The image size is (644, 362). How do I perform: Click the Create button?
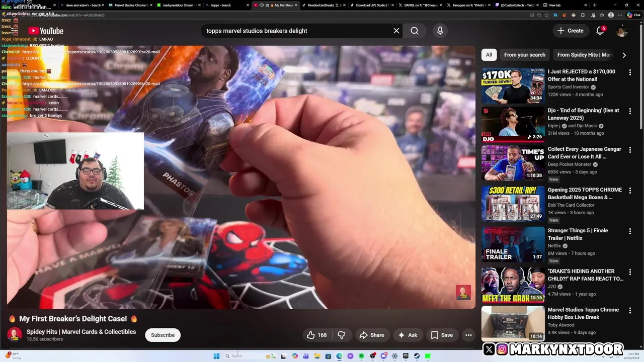click(570, 31)
